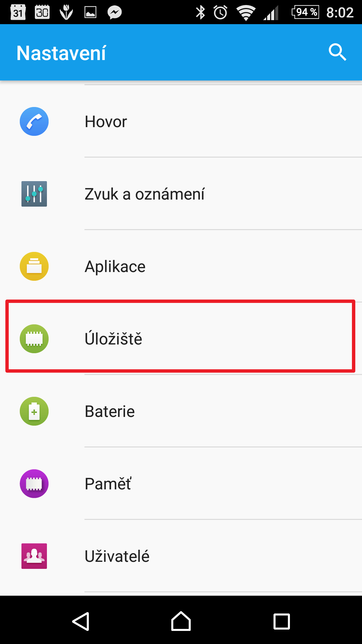362x644 pixels.
Task: Open recent apps square button
Action: (x=282, y=621)
